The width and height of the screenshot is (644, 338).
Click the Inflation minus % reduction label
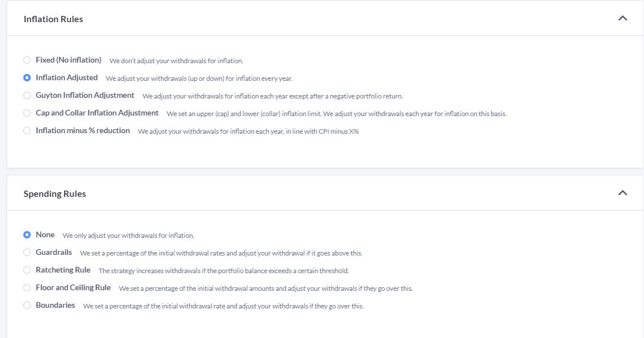(82, 130)
